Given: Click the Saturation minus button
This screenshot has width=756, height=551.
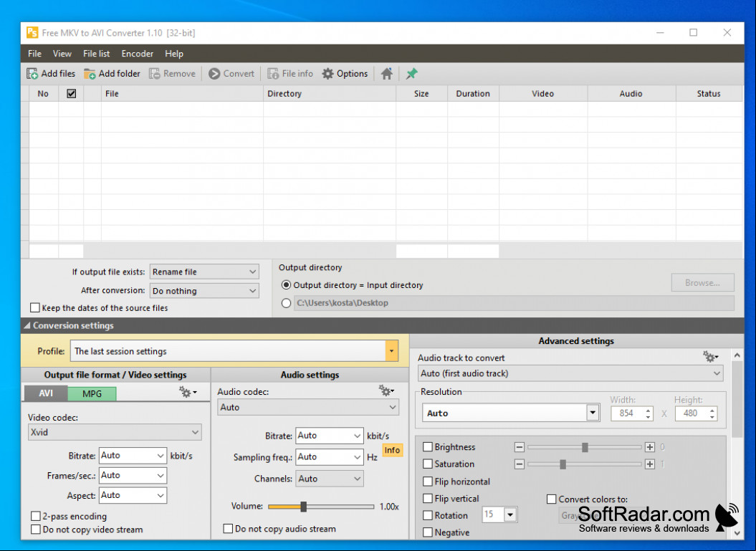Looking at the screenshot, I should click(x=520, y=464).
